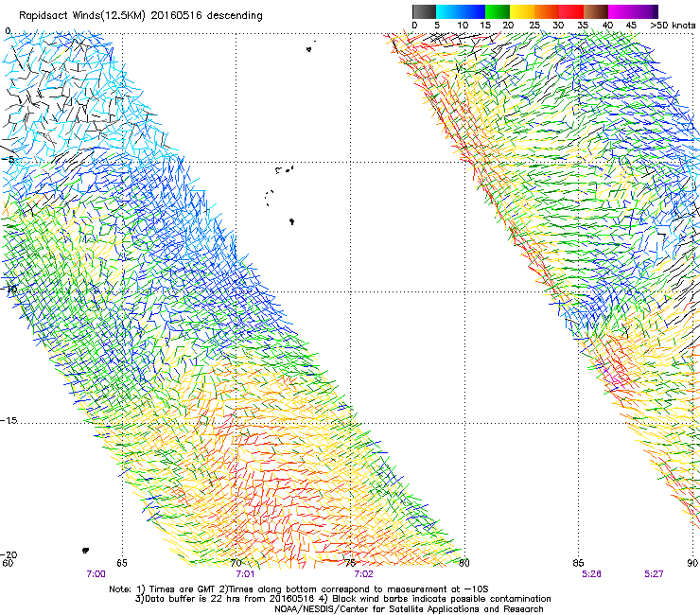Screen dimensions: 700x615
Task: Click the title text 'Rapidscat Winds(12.5KM)'
Action: pyautogui.click(x=82, y=16)
